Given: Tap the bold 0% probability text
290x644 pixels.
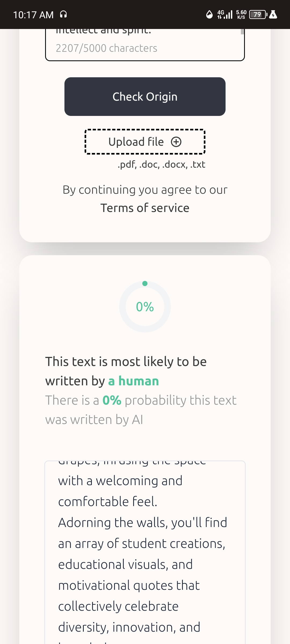Looking at the screenshot, I should (112, 400).
